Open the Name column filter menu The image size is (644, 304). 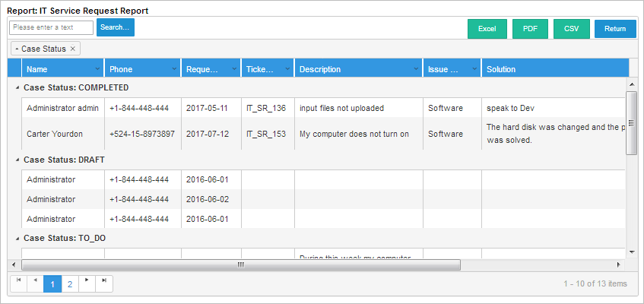tap(96, 69)
